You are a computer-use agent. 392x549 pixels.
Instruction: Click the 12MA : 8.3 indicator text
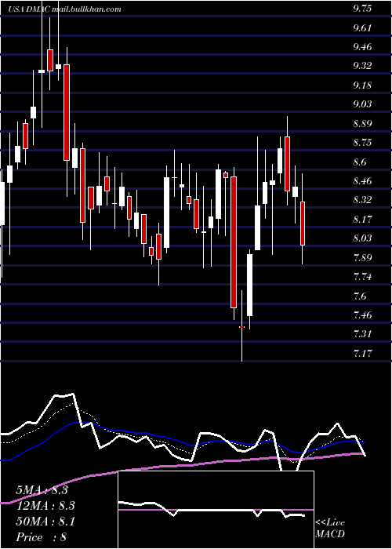(45, 506)
